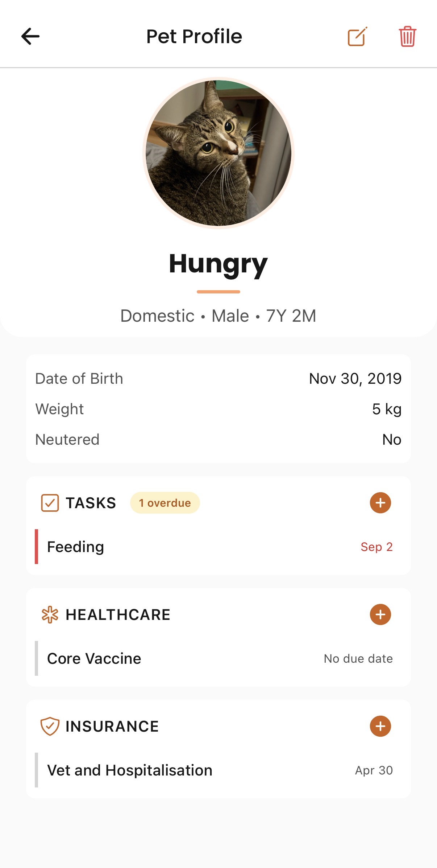Tap the pet name Hungry

click(x=218, y=264)
